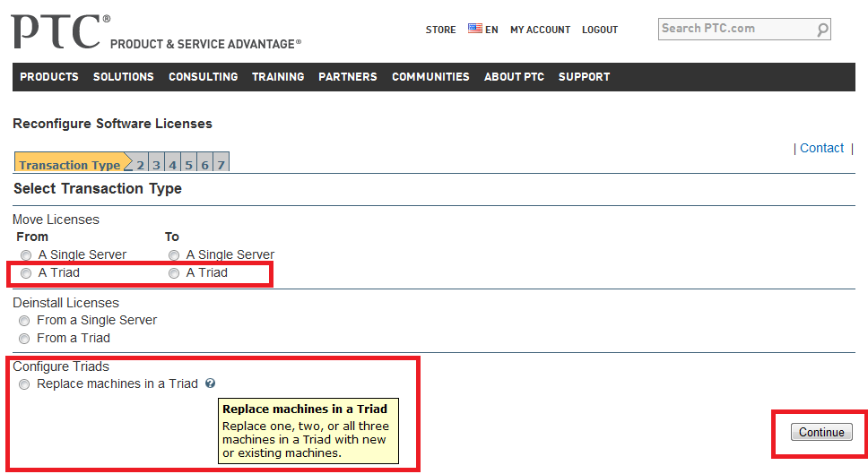Click the Continue button
This screenshot has height=474, width=868.
[x=821, y=432]
